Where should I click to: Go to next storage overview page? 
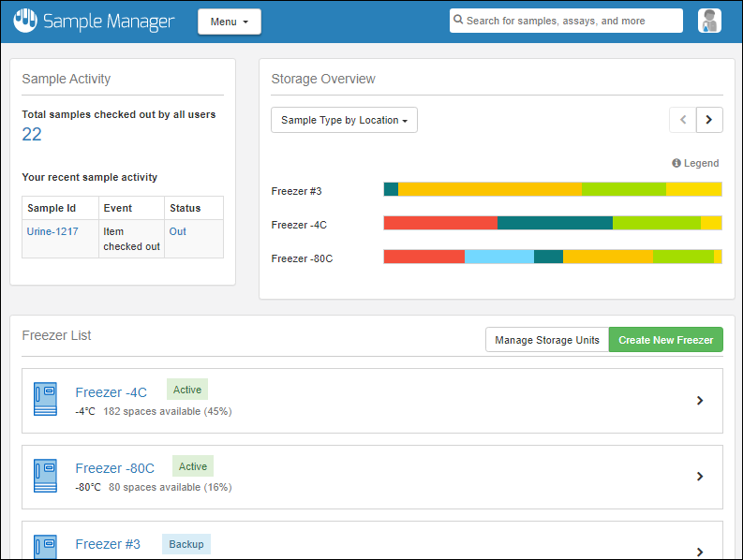pos(709,120)
